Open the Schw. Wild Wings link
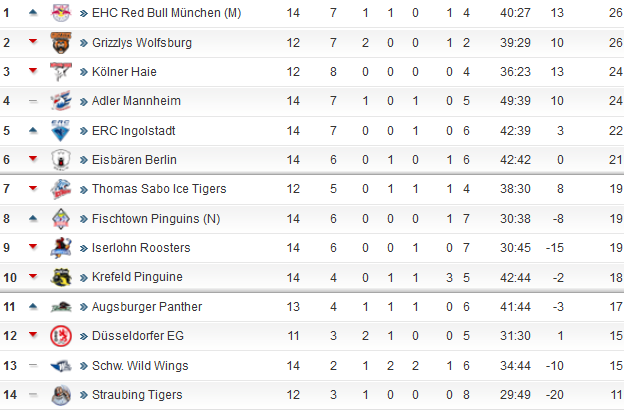 click(x=140, y=365)
